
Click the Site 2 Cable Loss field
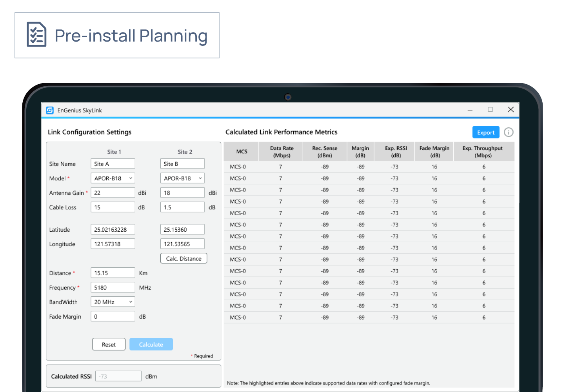[182, 207]
